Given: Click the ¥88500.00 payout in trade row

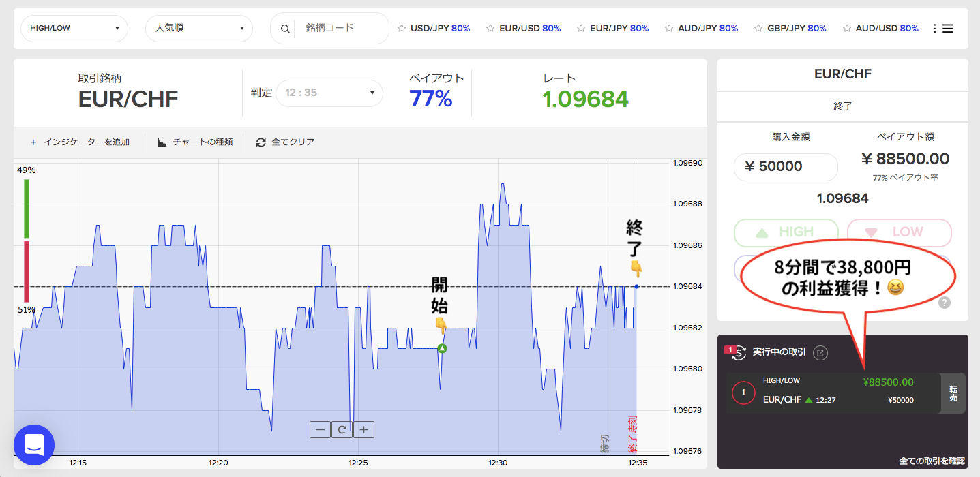Looking at the screenshot, I should (x=888, y=382).
